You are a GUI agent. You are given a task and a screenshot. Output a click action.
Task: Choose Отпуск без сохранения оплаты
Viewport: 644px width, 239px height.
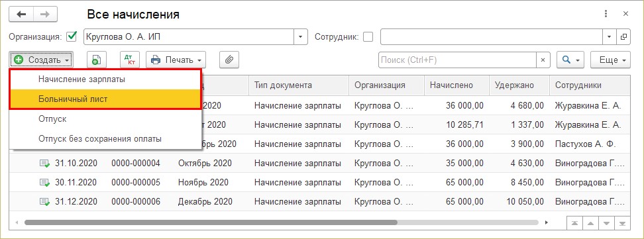(x=105, y=139)
